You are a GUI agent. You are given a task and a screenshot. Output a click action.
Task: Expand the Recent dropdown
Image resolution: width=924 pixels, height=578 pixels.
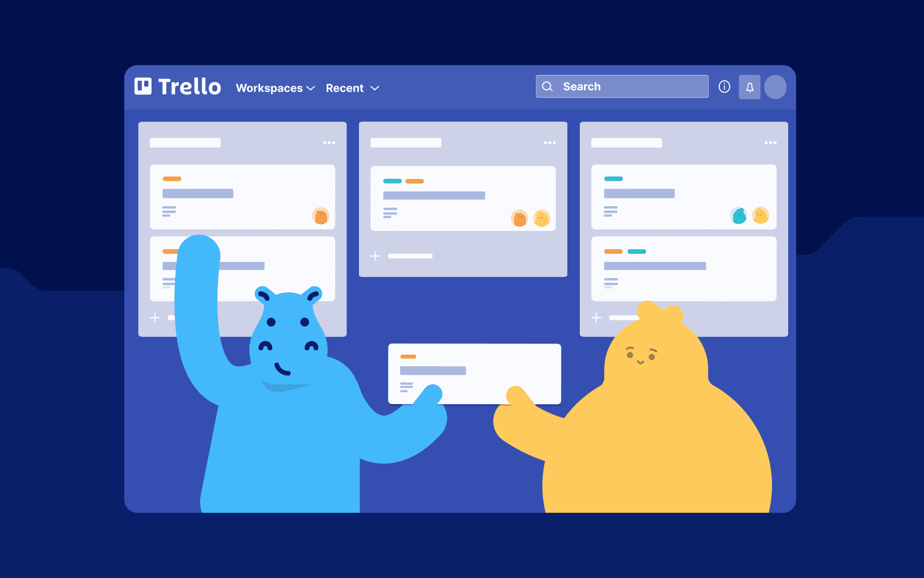tap(357, 88)
